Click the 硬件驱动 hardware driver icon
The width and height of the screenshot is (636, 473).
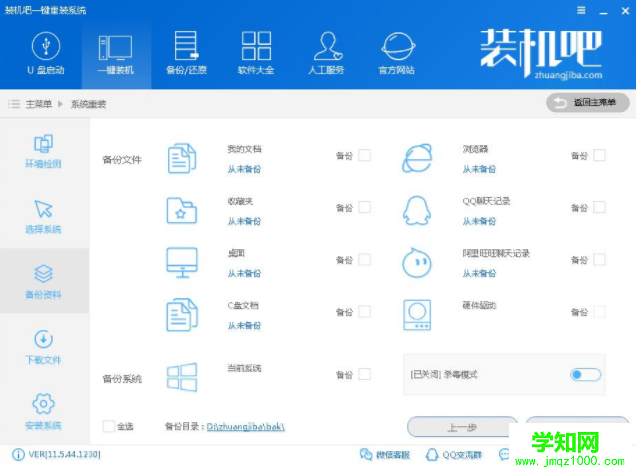(x=417, y=315)
